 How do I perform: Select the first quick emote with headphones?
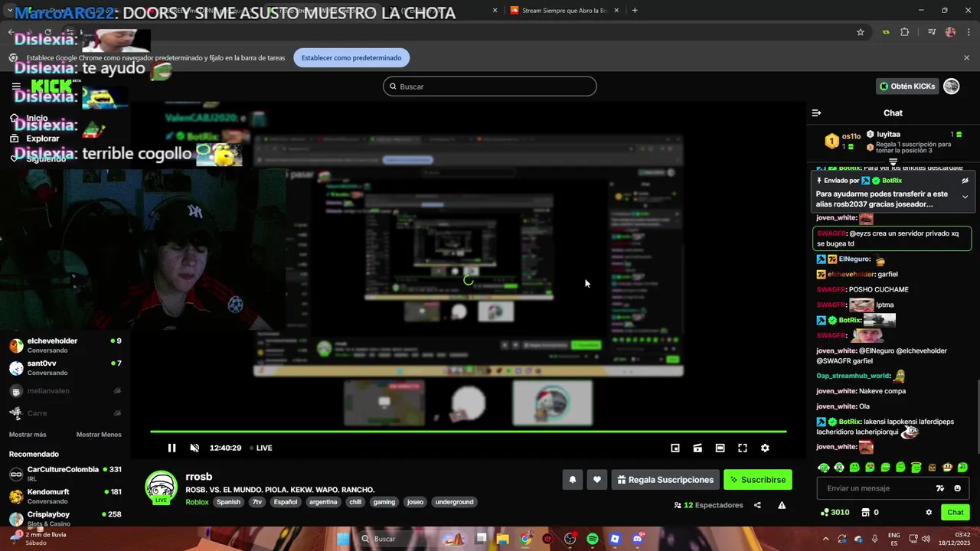824,467
